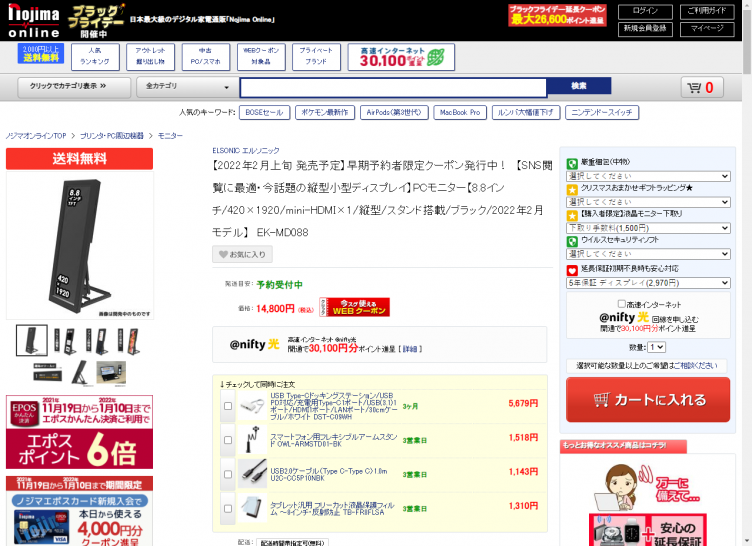Open the モニター breadcrumb link

point(170,136)
